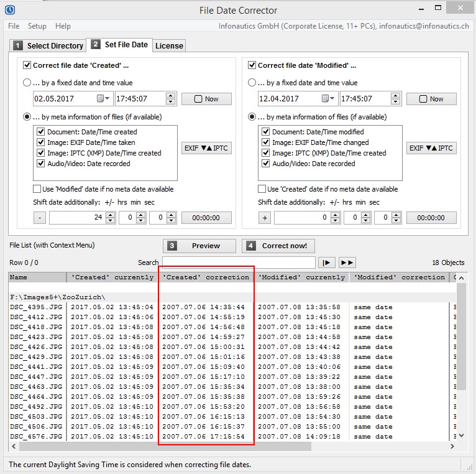Uncheck Image: EXIF Date/Time taken
Image resolution: width=476 pixels, height=474 pixels.
(x=40, y=142)
